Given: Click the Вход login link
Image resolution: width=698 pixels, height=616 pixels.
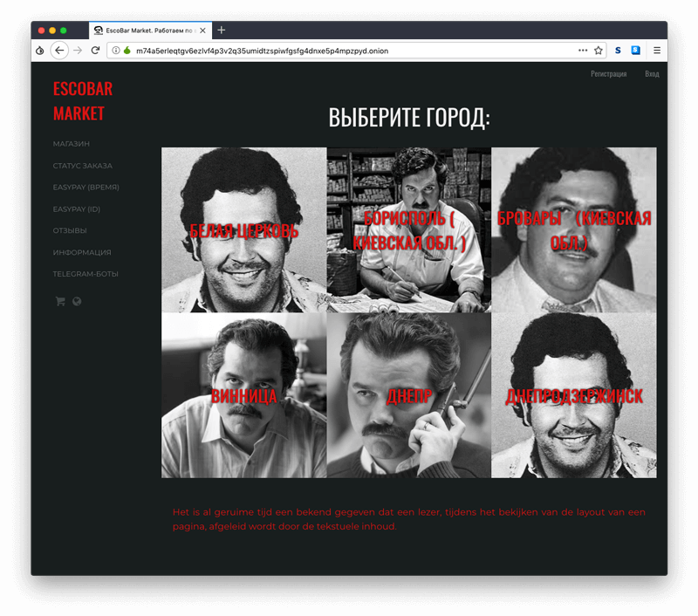Looking at the screenshot, I should pyautogui.click(x=652, y=74).
